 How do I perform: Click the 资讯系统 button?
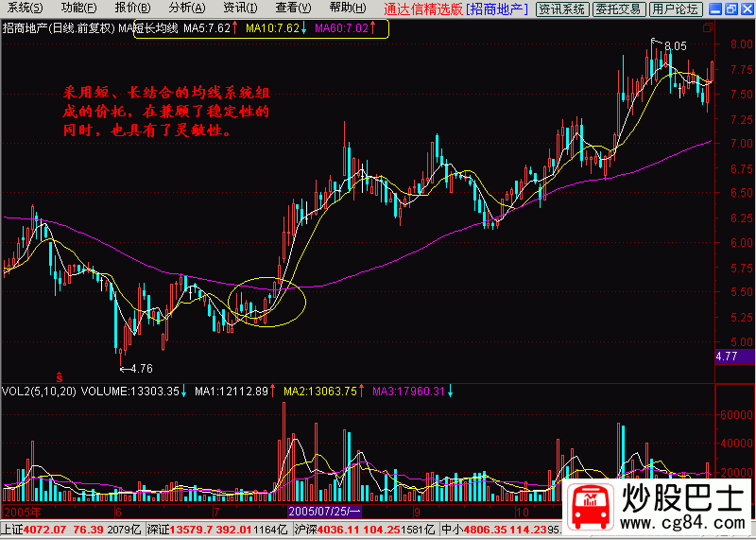561,9
